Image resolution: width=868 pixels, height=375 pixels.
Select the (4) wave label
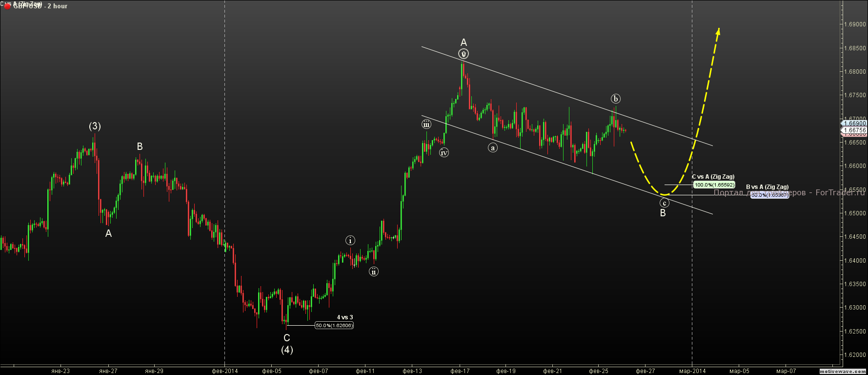coord(287,350)
